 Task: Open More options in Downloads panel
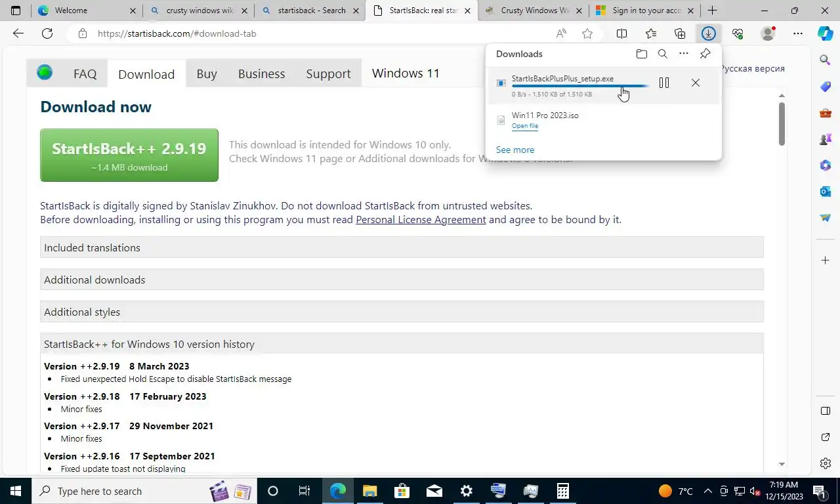point(684,54)
